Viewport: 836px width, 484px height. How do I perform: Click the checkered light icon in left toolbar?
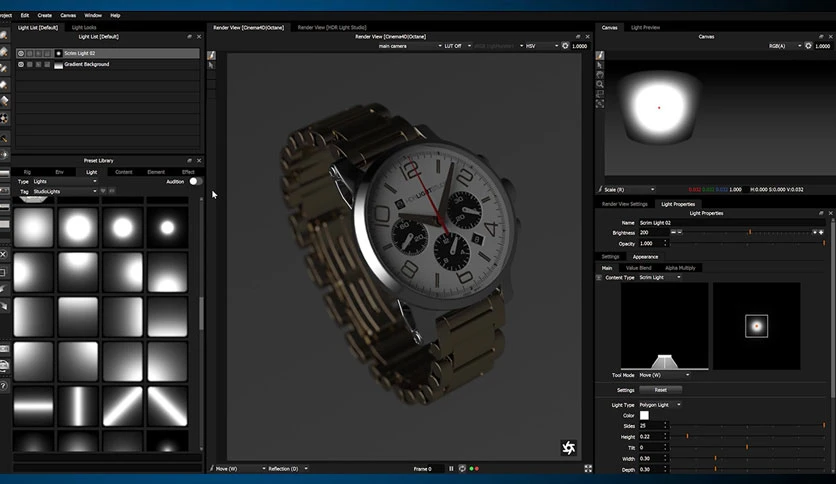(4, 118)
